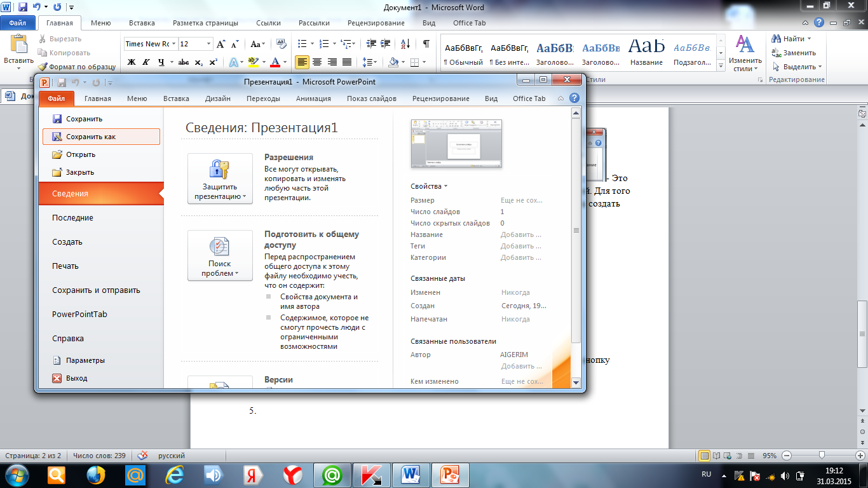Open Разметка страницы tab in Word

point(205,23)
